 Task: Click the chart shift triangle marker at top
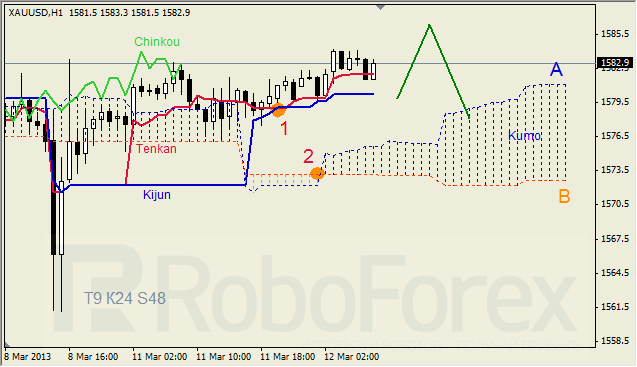380,7
